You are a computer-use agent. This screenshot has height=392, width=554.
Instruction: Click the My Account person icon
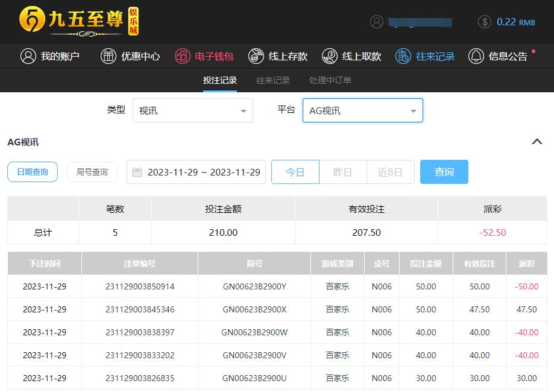[28, 56]
